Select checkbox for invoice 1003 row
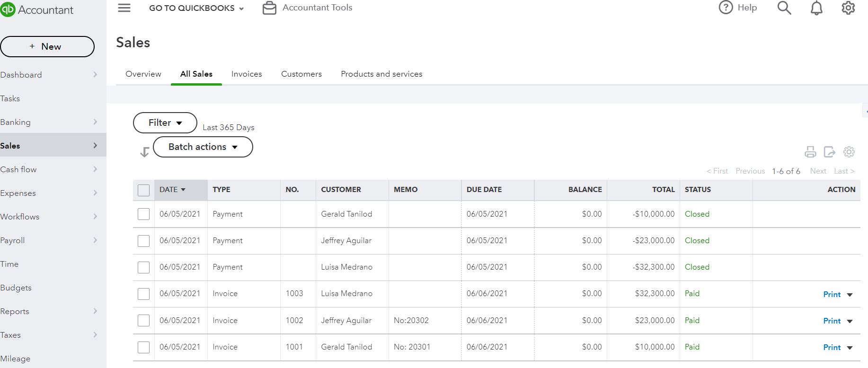The height and width of the screenshot is (368, 868). tap(143, 294)
